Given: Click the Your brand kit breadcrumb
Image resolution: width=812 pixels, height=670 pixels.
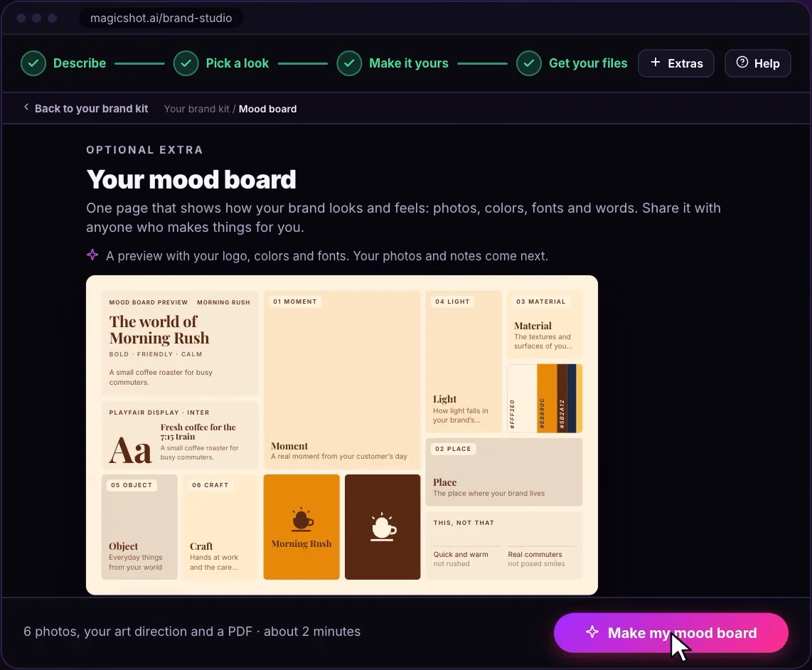Looking at the screenshot, I should click(197, 109).
